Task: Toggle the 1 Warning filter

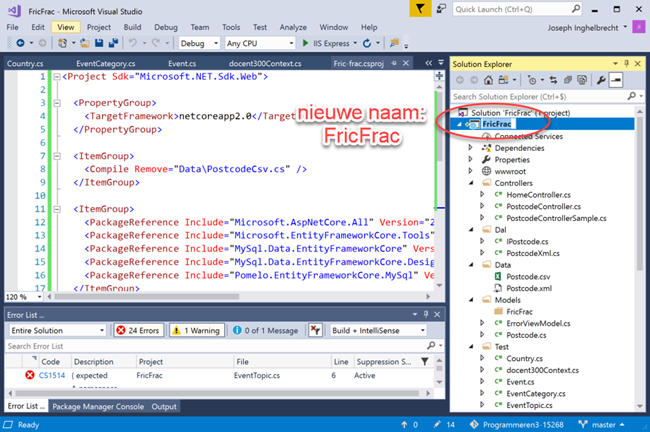Action: (196, 330)
